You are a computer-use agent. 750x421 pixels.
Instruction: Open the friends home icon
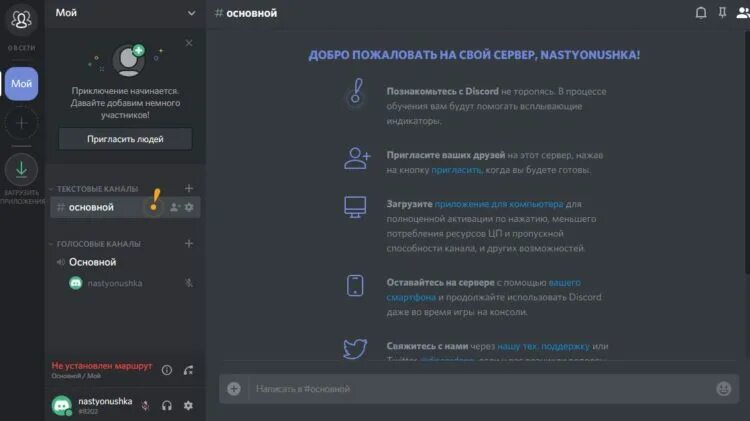point(21,20)
